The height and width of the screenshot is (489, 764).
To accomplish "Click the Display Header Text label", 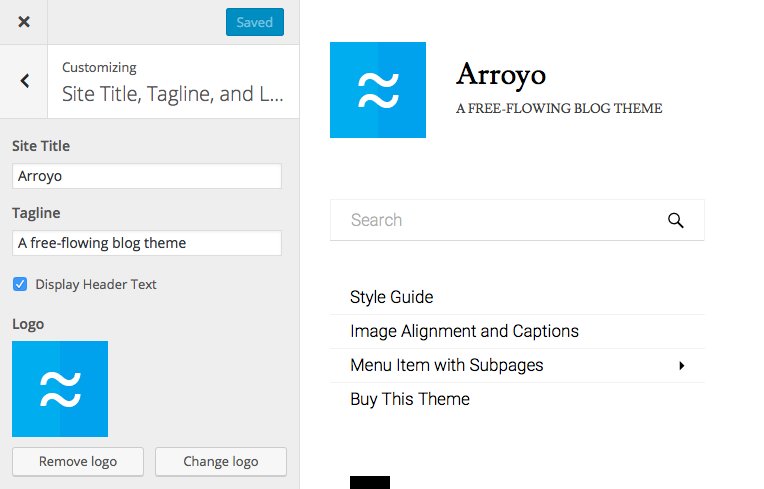I will (96, 284).
